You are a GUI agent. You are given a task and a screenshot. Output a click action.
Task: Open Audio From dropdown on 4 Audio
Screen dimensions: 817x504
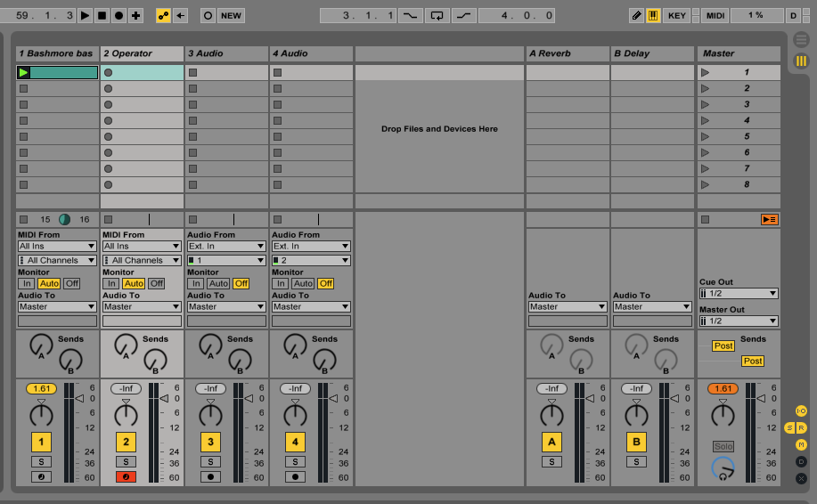pos(311,246)
